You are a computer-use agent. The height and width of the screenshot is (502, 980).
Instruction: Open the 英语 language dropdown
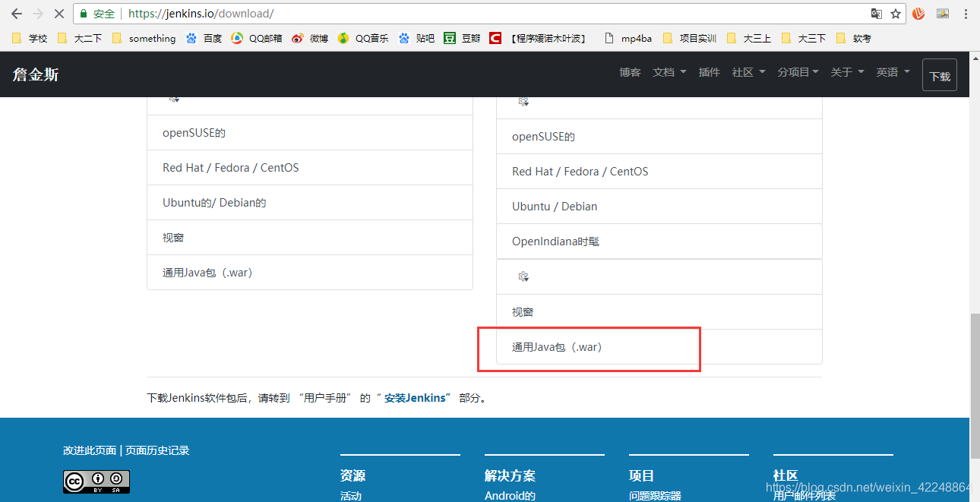click(893, 72)
